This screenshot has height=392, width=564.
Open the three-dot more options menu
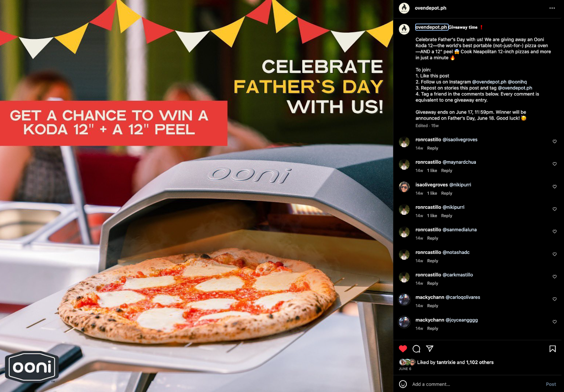point(552,8)
